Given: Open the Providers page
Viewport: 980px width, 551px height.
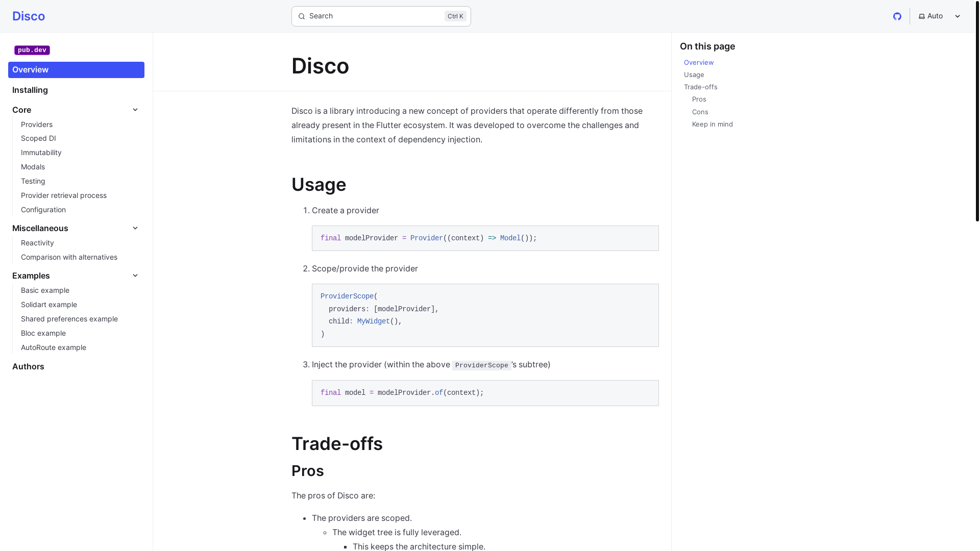Looking at the screenshot, I should point(37,124).
